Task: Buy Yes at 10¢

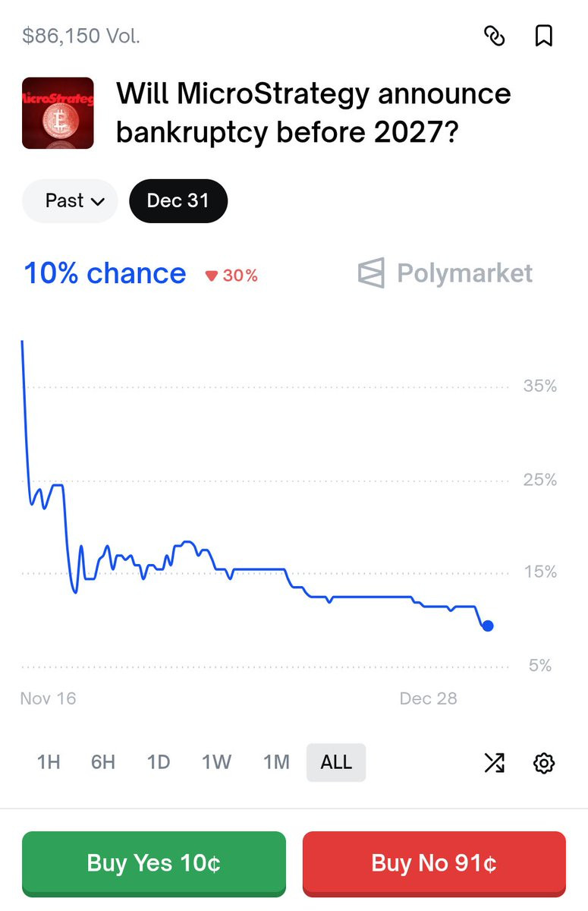Action: [154, 863]
